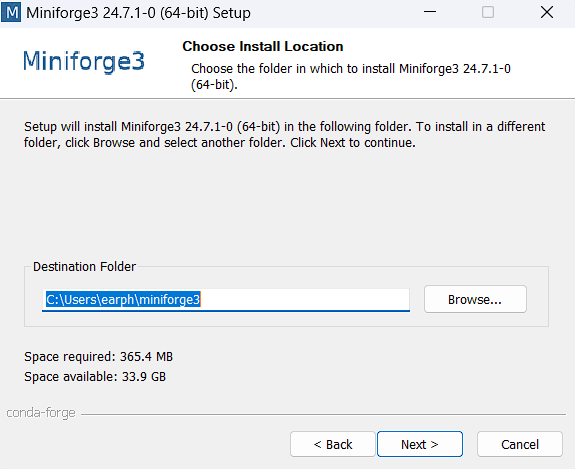
Task: Minimize the Miniforge3 Setup window
Action: (430, 12)
